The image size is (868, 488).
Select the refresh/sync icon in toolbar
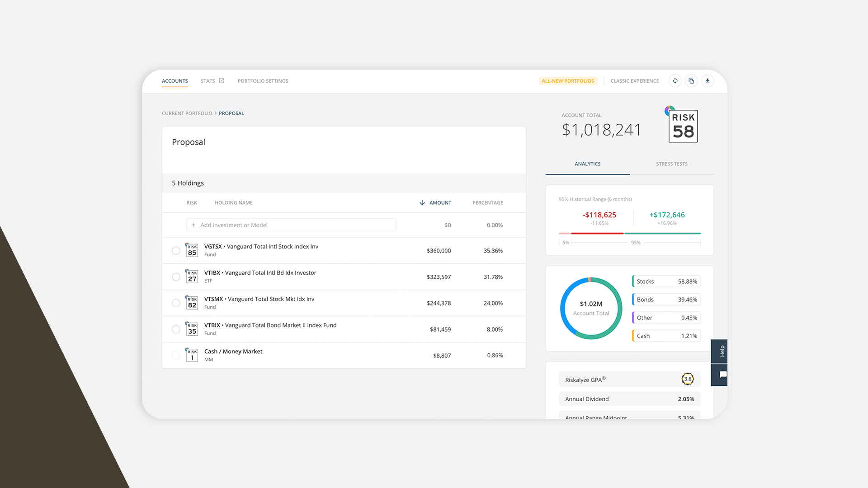click(x=675, y=81)
